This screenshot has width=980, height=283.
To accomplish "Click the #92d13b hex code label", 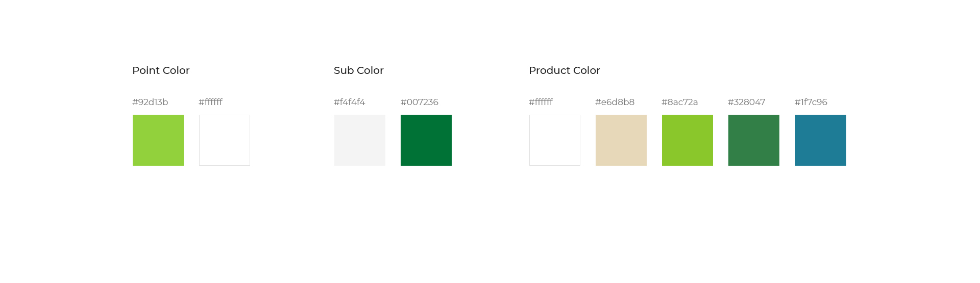I will click(150, 102).
